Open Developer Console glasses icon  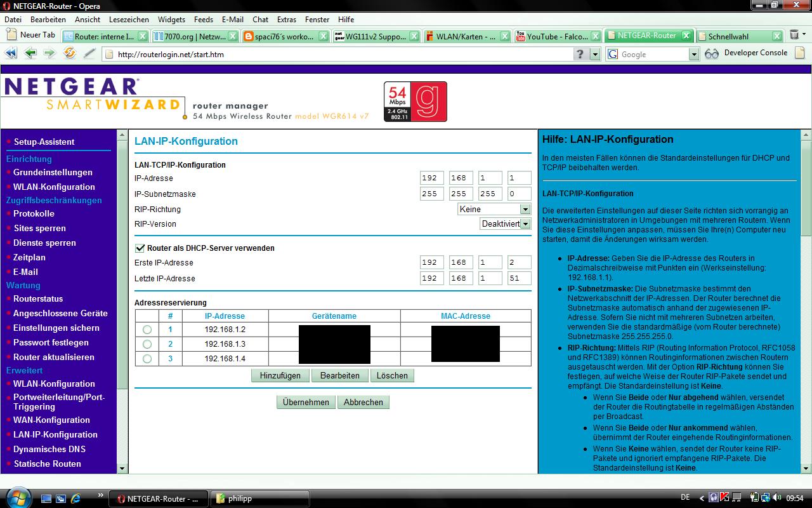(x=712, y=54)
